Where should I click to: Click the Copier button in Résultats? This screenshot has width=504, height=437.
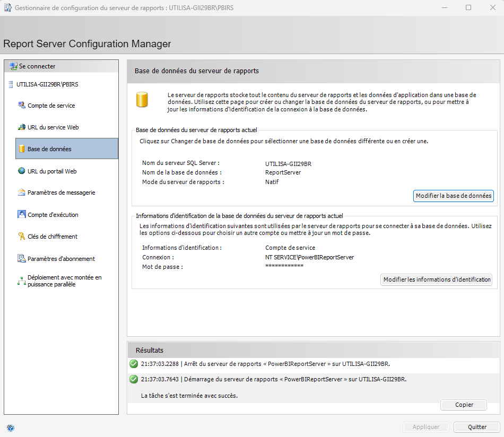[464, 405]
